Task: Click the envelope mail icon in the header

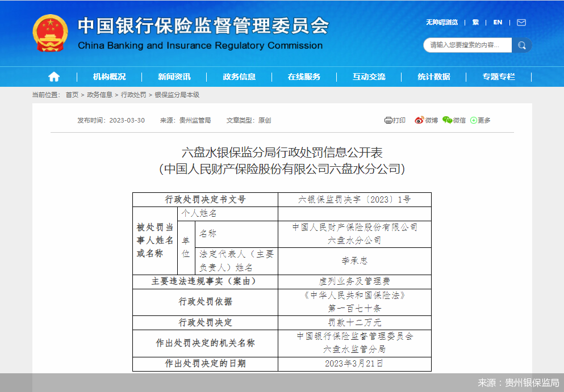Action: [x=520, y=22]
